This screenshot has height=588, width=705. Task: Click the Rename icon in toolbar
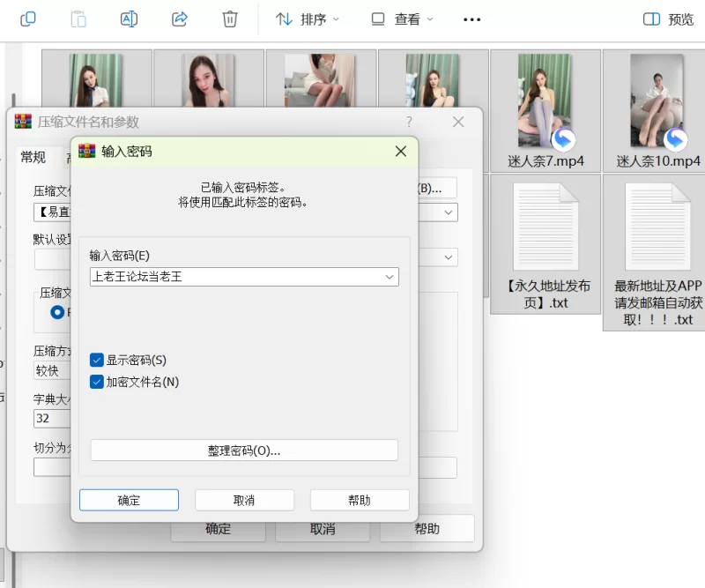pyautogui.click(x=129, y=19)
